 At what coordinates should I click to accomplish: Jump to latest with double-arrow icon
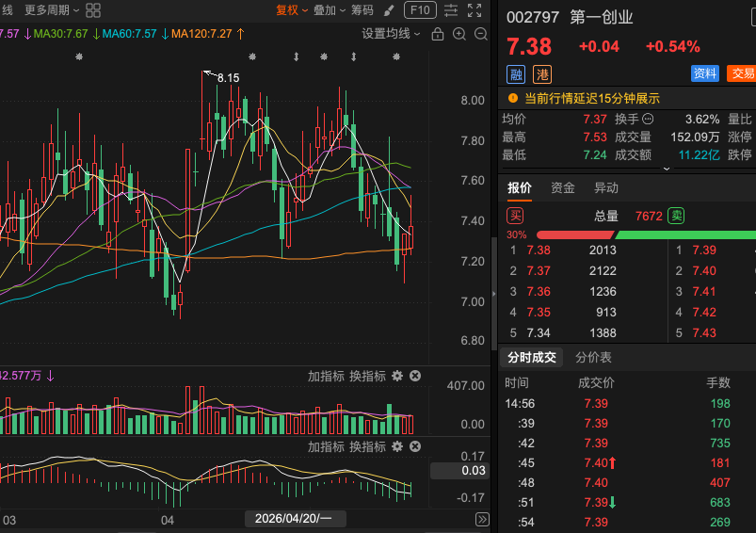[482, 519]
